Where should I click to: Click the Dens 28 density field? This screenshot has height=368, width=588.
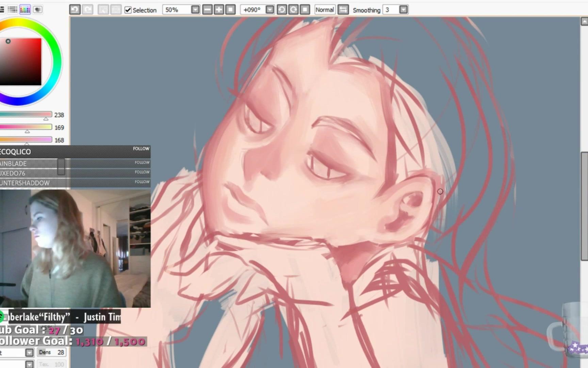click(51, 352)
